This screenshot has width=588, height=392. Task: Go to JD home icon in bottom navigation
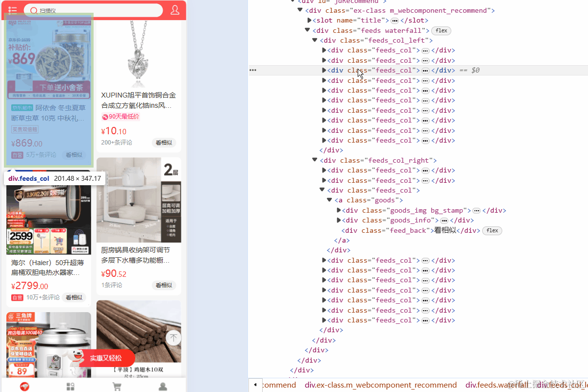click(x=24, y=387)
